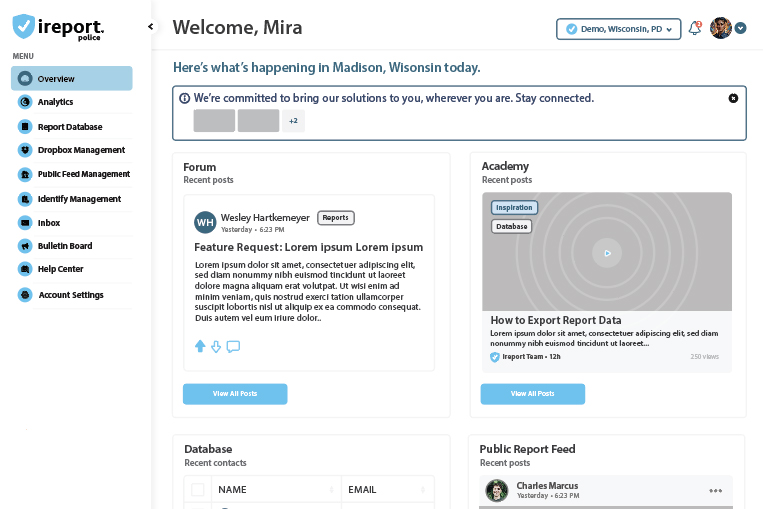Click View All Posts under Forum
Screen dimensions: 763x509
(x=235, y=394)
